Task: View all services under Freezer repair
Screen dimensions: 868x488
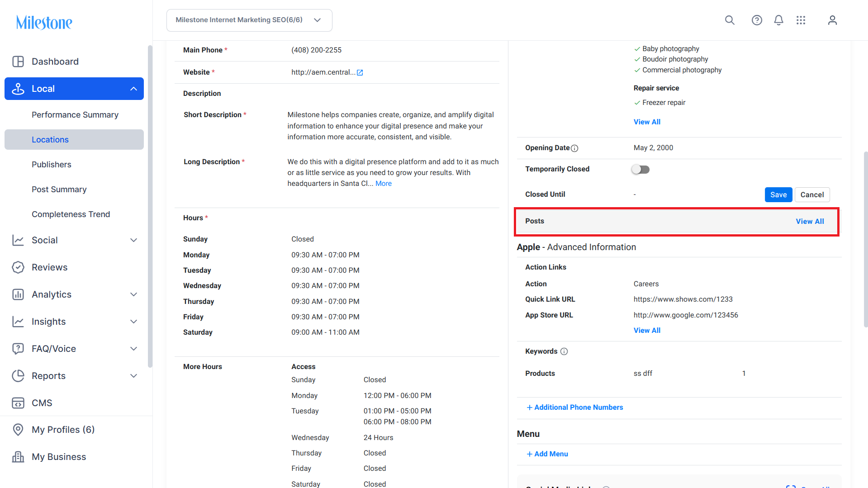Action: pos(647,122)
